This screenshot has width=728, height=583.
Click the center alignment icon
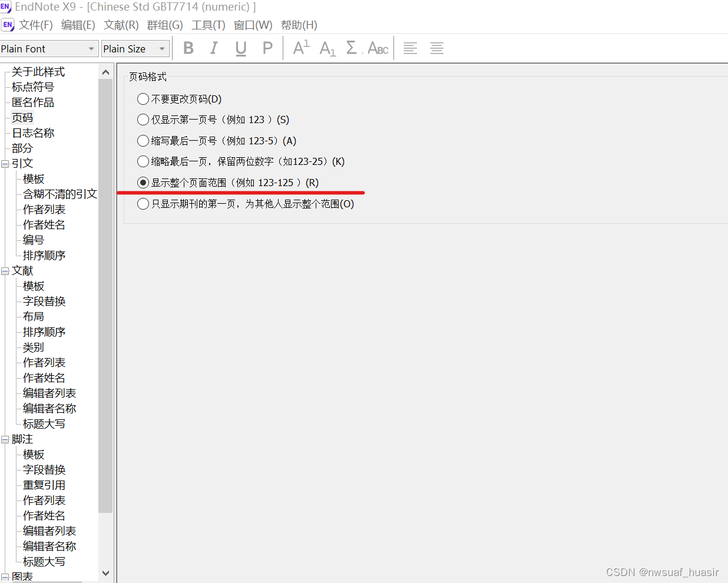pyautogui.click(x=436, y=48)
